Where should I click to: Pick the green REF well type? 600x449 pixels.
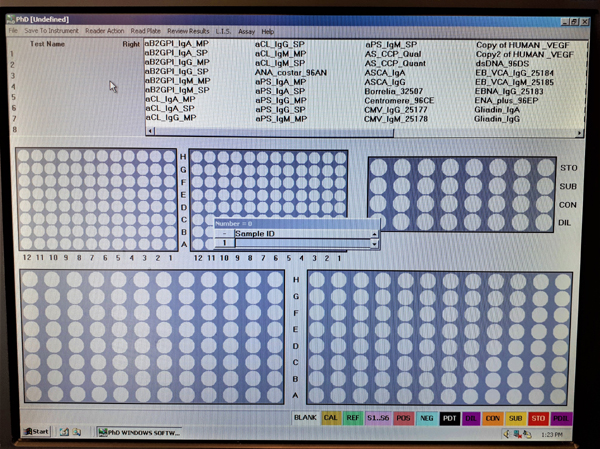(353, 417)
